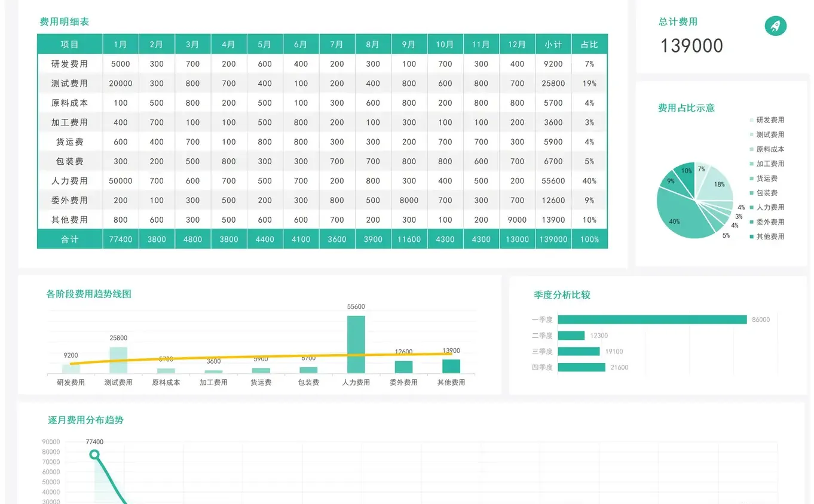The height and width of the screenshot is (504, 814).
Task: Select the 9000 cell in the 其他费用 row
Action: 517,220
